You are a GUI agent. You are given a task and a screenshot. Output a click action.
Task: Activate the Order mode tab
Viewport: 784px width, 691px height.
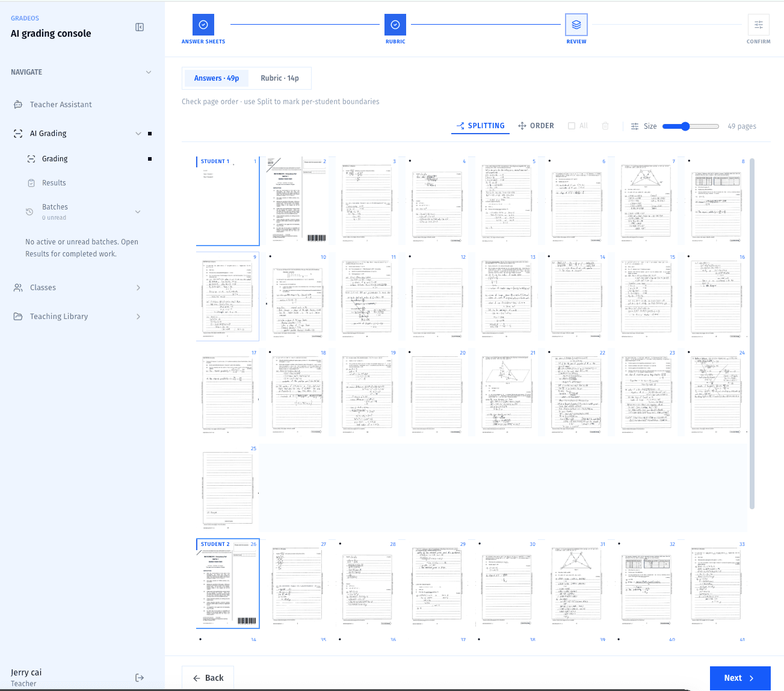[536, 126]
